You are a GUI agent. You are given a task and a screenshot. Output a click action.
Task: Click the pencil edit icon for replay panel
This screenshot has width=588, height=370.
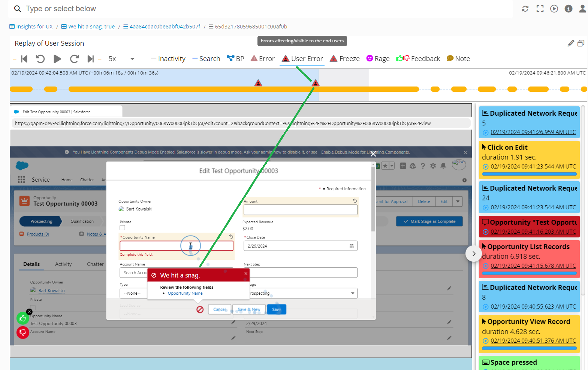point(570,43)
